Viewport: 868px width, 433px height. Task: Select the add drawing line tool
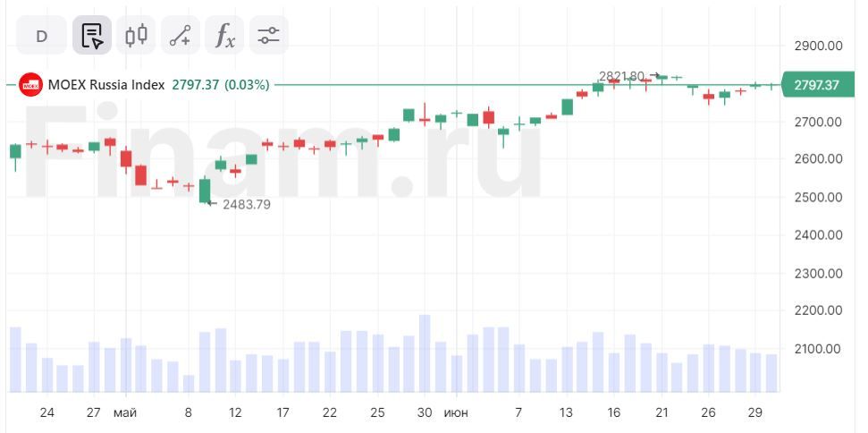coord(181,36)
